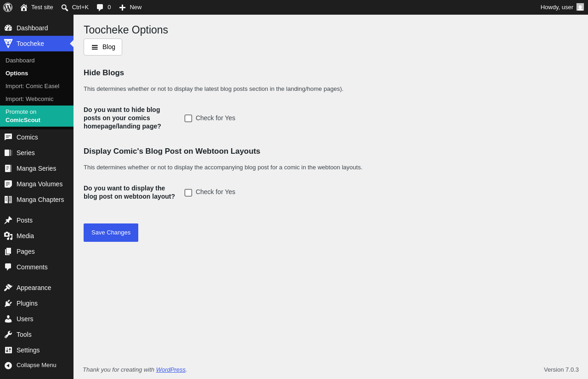
Task: Open the Comics menu icon
Action: tap(8, 137)
